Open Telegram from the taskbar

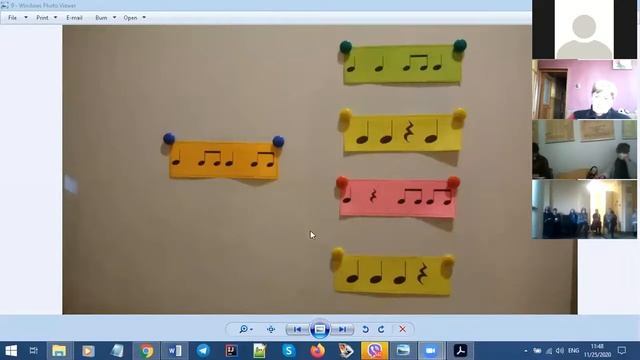[x=203, y=351]
